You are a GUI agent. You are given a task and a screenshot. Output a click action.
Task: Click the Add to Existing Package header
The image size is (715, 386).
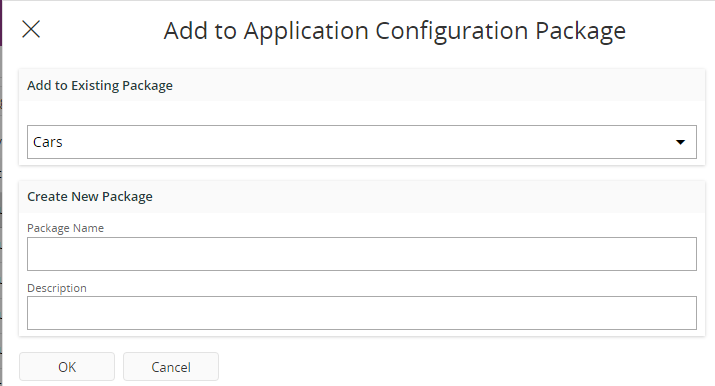coord(100,86)
